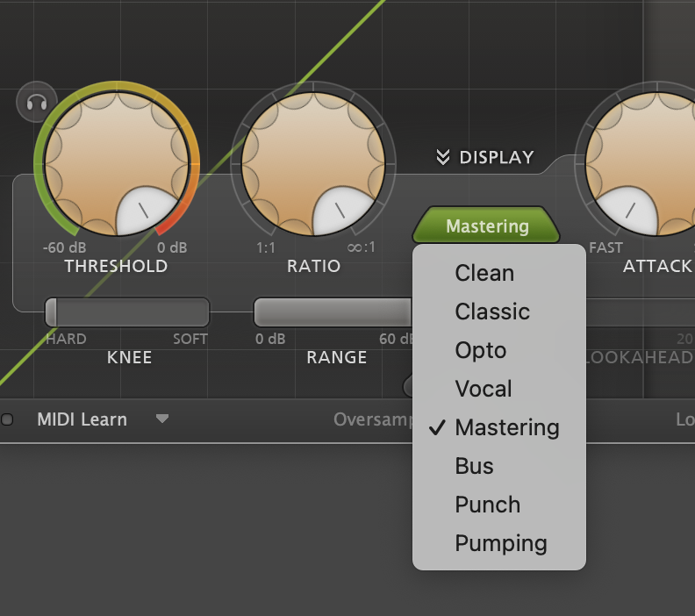
Task: Click the Oversampling label in bottom bar
Action: [x=373, y=419]
